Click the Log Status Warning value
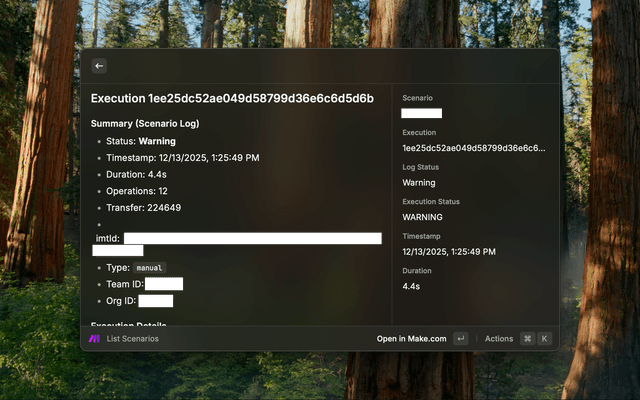 point(419,183)
